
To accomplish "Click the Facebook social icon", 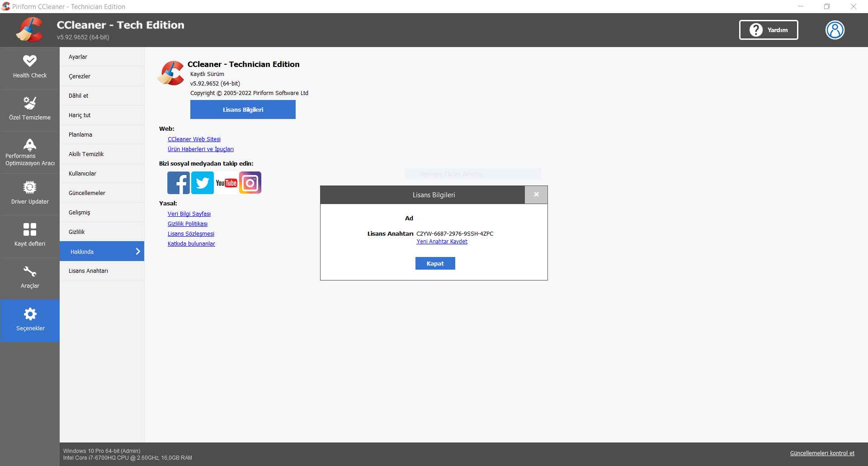I will tap(179, 183).
